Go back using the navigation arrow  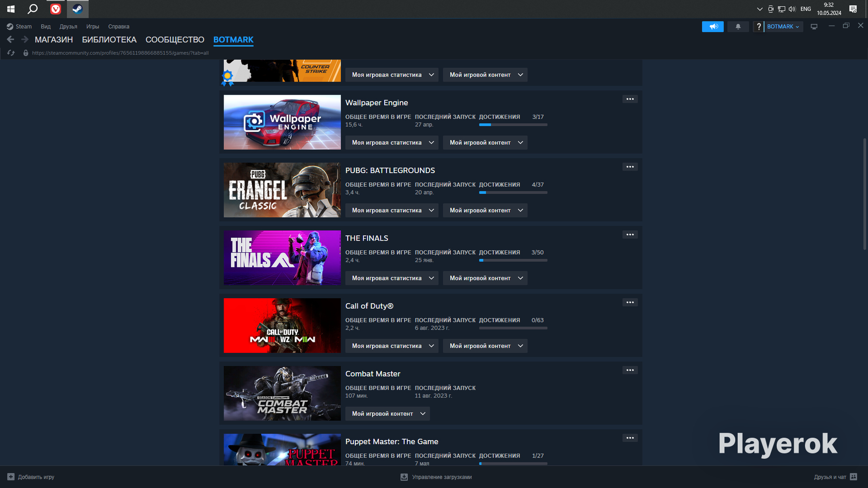coord(11,40)
